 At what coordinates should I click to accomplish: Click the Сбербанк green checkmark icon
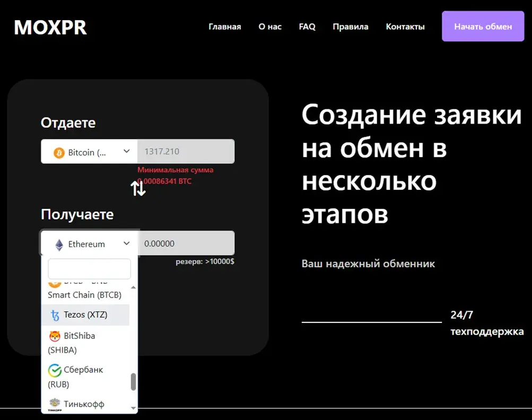[x=55, y=370]
